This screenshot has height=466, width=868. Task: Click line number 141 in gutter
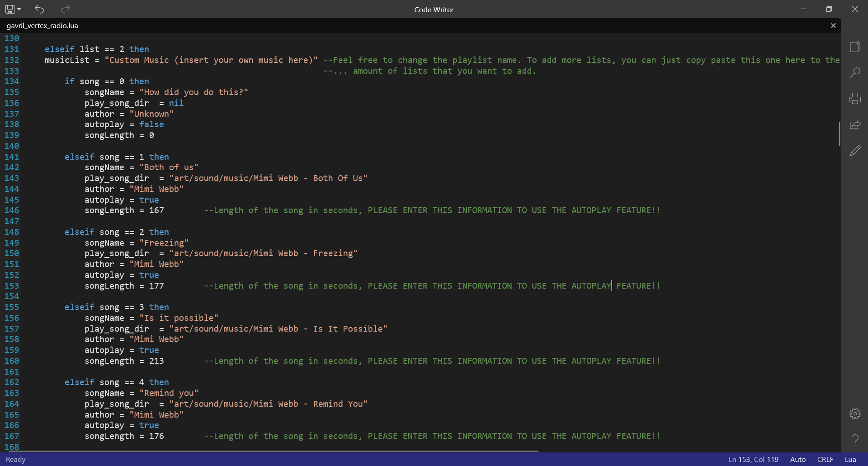pos(12,157)
